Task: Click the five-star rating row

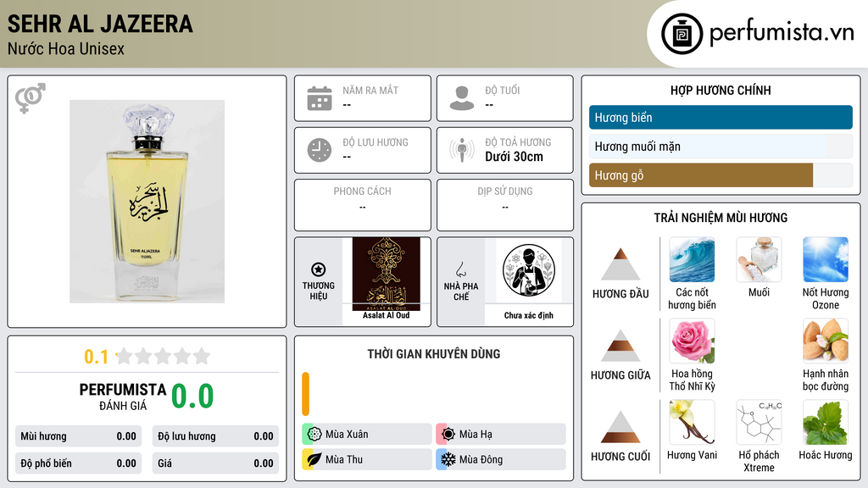Action: pos(163,356)
